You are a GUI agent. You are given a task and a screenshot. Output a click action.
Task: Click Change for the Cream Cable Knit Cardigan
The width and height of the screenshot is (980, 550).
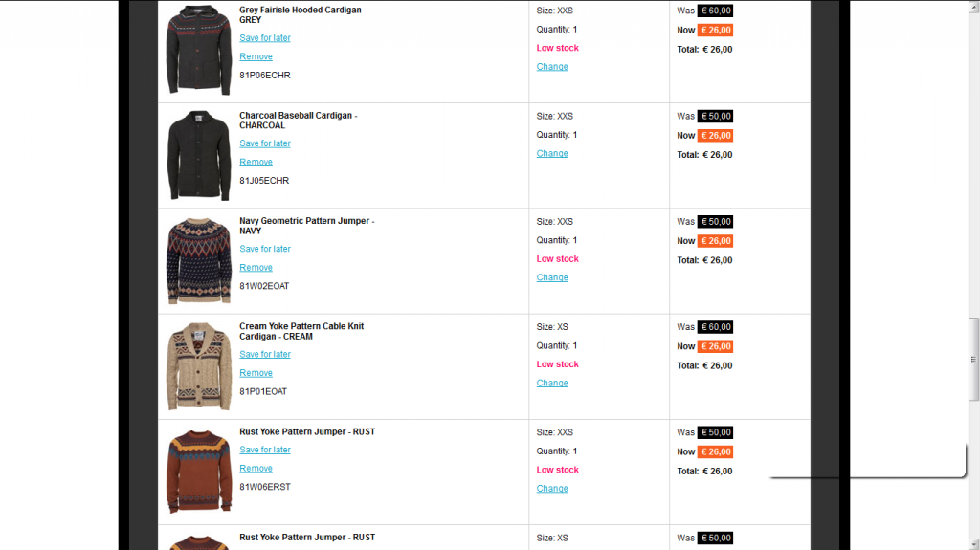pyautogui.click(x=552, y=383)
